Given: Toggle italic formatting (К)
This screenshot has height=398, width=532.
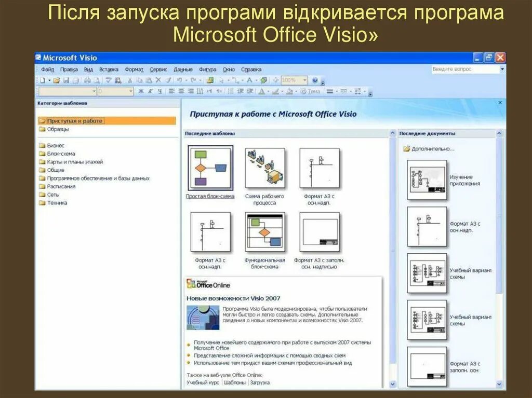Looking at the screenshot, I should click(150, 91).
